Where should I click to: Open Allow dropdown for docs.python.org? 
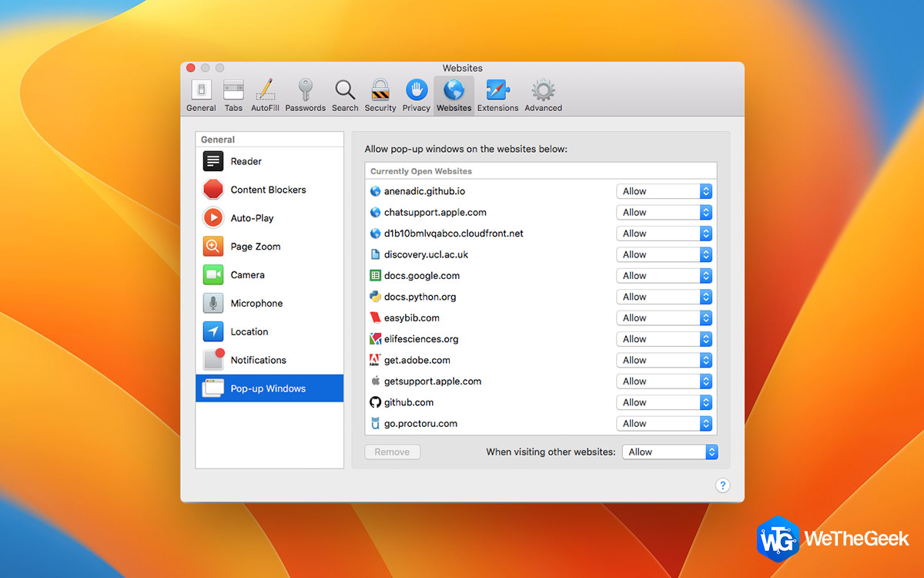(665, 297)
